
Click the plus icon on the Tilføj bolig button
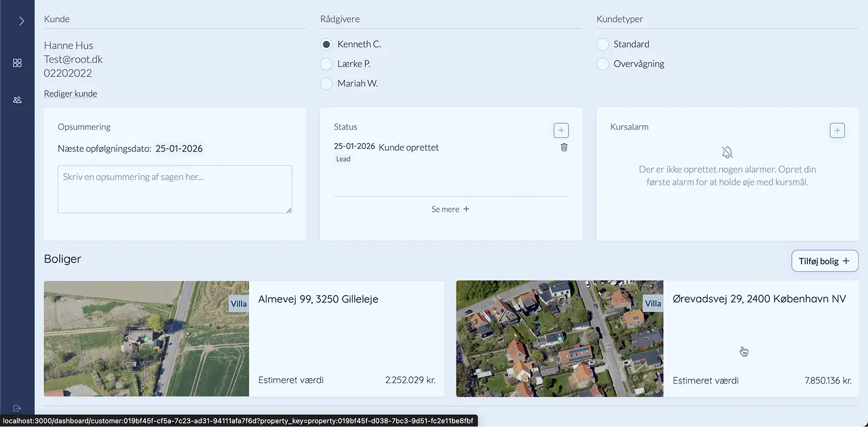[x=845, y=261]
